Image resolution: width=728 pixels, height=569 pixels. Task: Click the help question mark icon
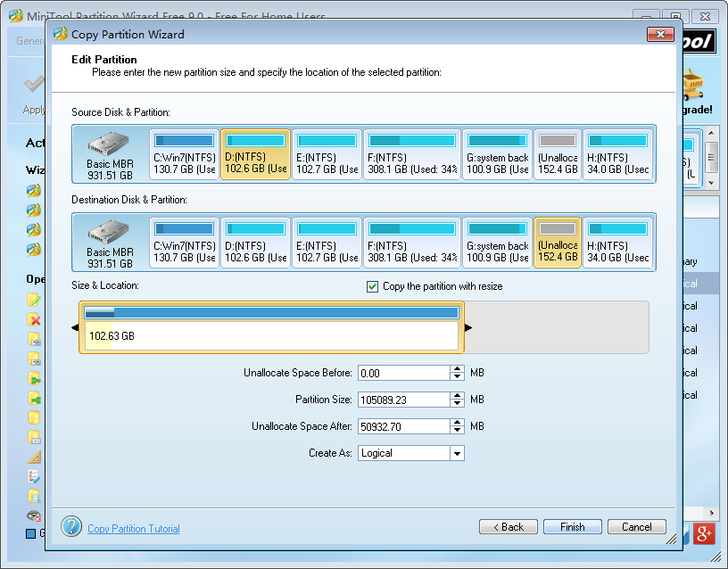point(71,527)
